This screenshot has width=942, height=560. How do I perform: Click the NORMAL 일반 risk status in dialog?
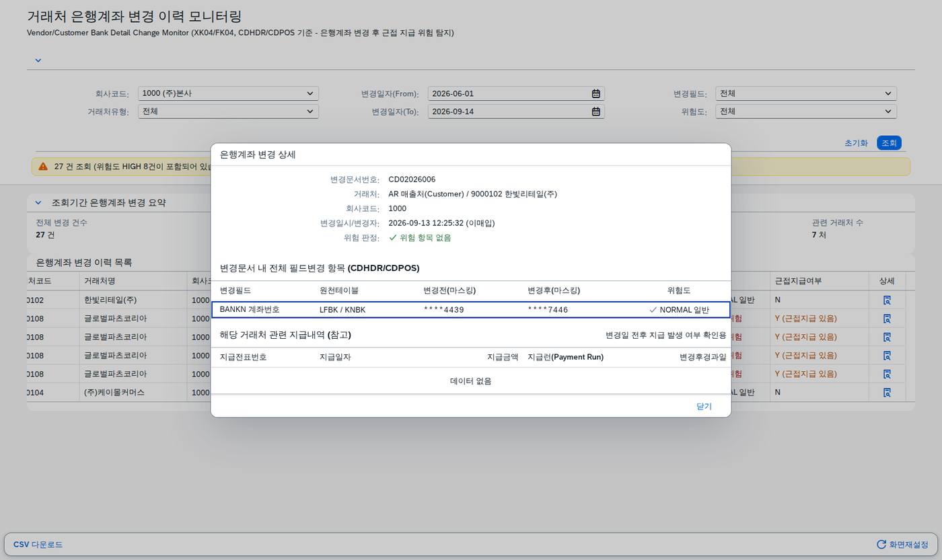tap(679, 310)
